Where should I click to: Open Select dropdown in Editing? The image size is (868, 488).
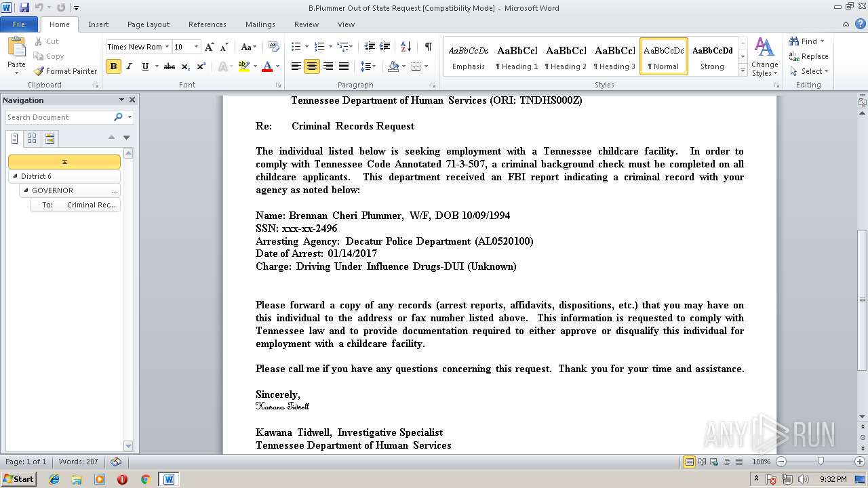[808, 71]
